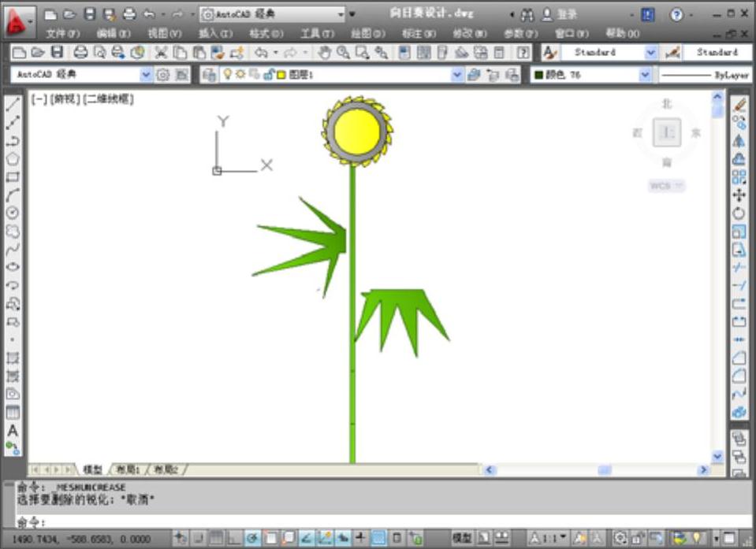Click the WCS button under the ViewCube

667,186
